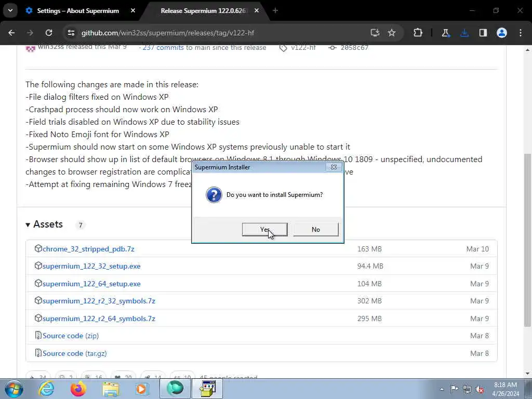532x399 pixels.
Task: Click the Mar 10 date text
Action: click(478, 249)
